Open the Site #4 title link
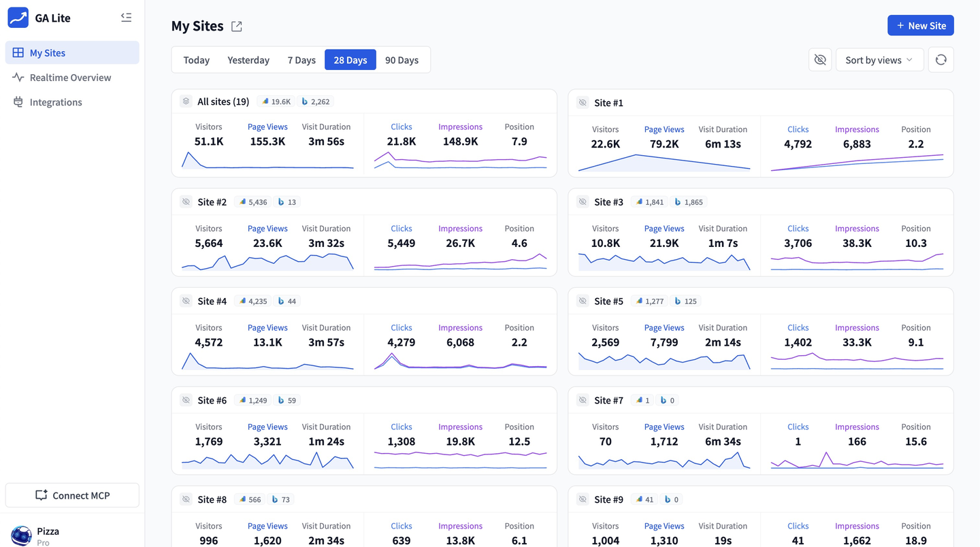The image size is (980, 547). (x=212, y=301)
